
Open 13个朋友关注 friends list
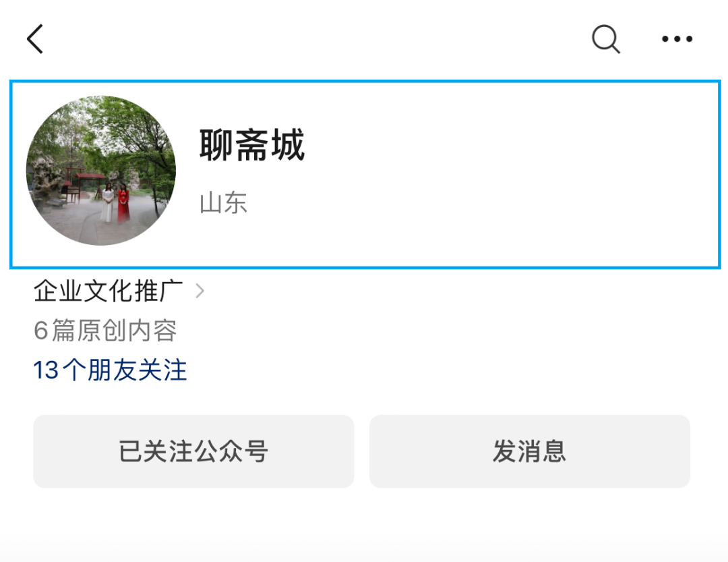[x=110, y=370]
